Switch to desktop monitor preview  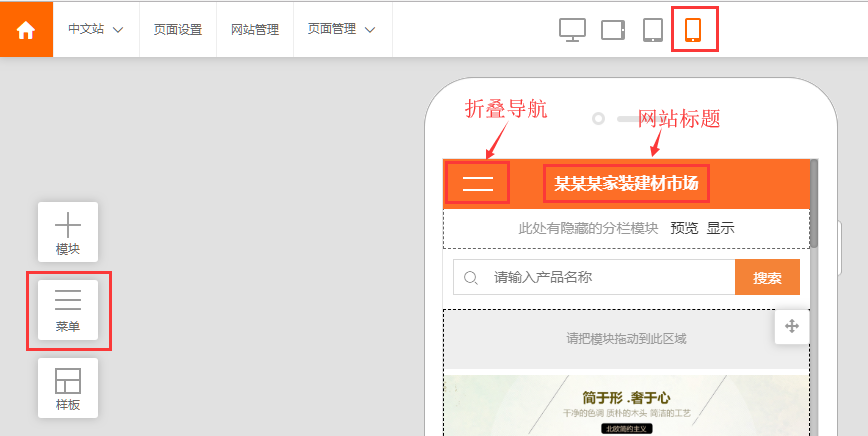572,30
